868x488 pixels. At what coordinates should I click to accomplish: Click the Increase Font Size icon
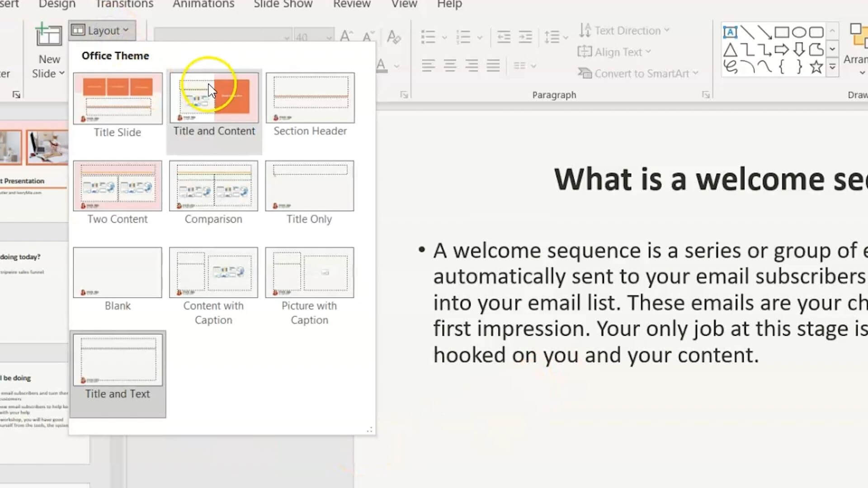click(x=346, y=36)
